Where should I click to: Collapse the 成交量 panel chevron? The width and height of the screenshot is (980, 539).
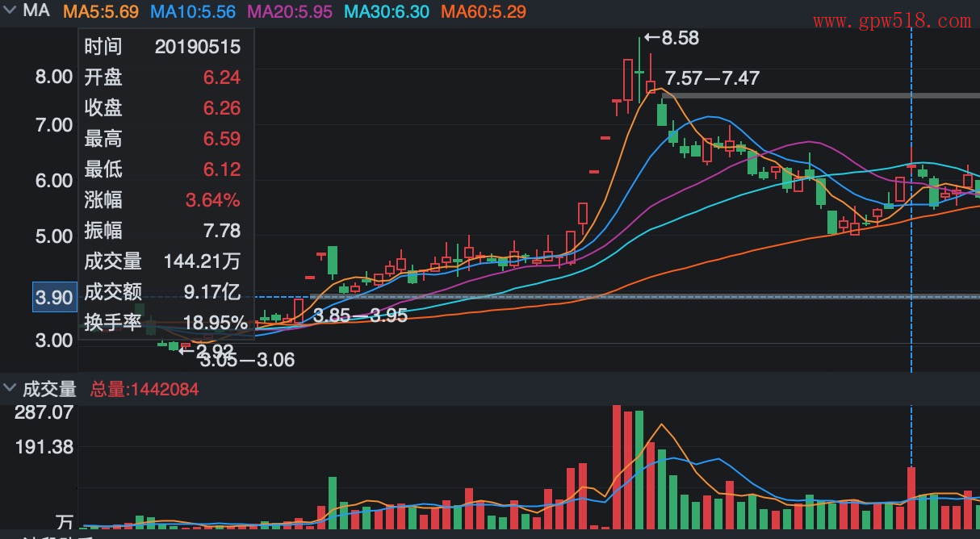tap(10, 389)
